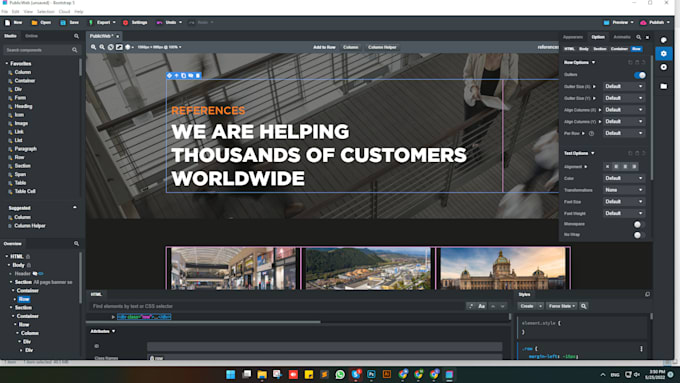Toggle the Gutters switch off
Viewport: 680px width, 383px height.
click(x=640, y=75)
